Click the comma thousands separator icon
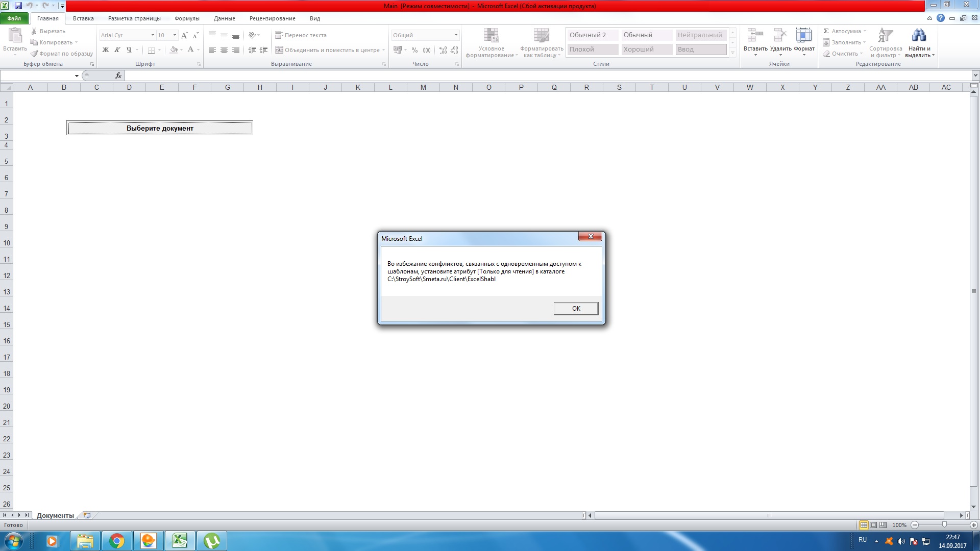Image resolution: width=980 pixels, height=551 pixels. pos(427,50)
